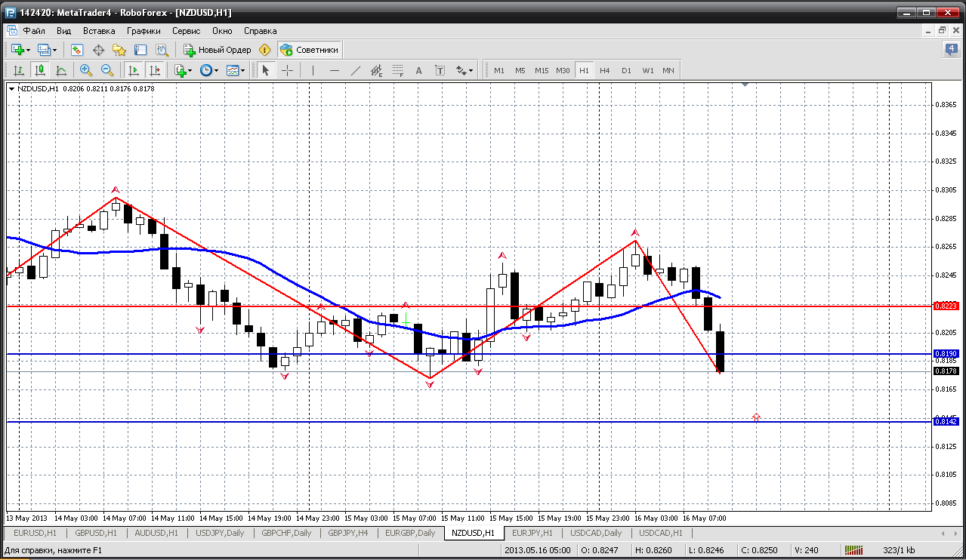966x560 pixels.
Task: Select the M5 timeframe
Action: [x=520, y=70]
